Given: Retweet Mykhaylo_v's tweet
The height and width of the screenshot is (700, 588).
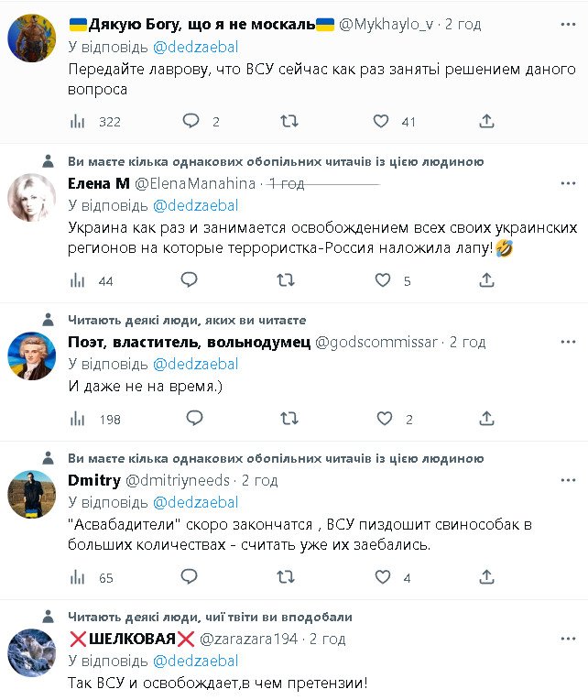Looking at the screenshot, I should 289,121.
